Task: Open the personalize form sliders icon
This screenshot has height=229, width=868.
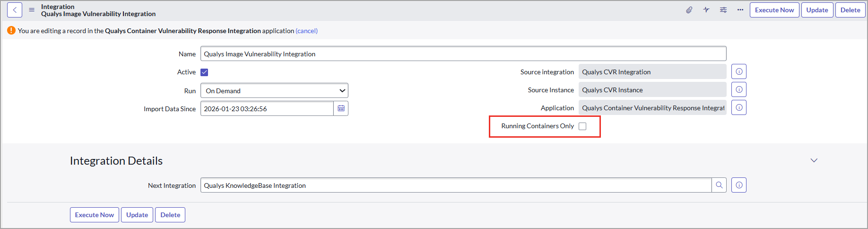Action: [723, 10]
